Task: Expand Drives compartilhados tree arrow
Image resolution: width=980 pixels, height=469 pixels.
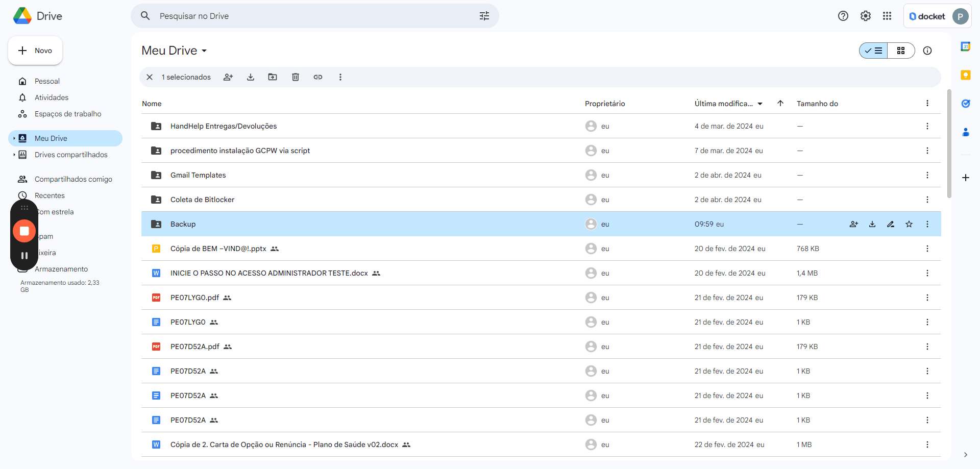Action: [14, 155]
